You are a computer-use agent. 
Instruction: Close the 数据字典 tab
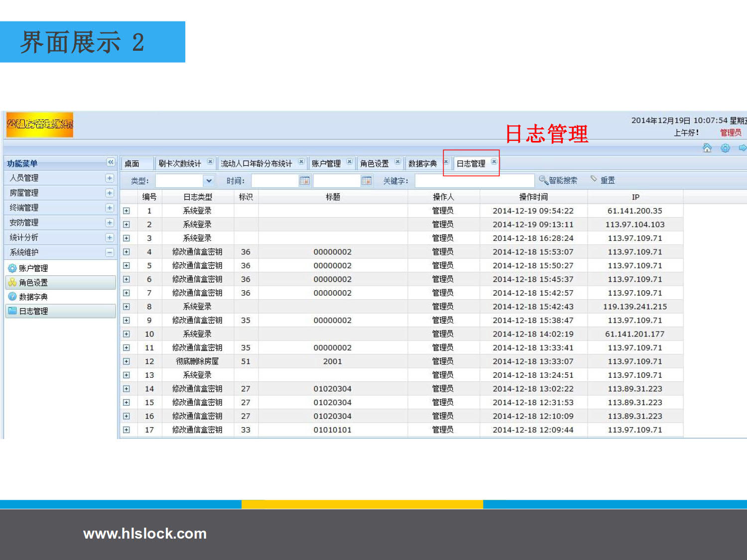pyautogui.click(x=446, y=162)
